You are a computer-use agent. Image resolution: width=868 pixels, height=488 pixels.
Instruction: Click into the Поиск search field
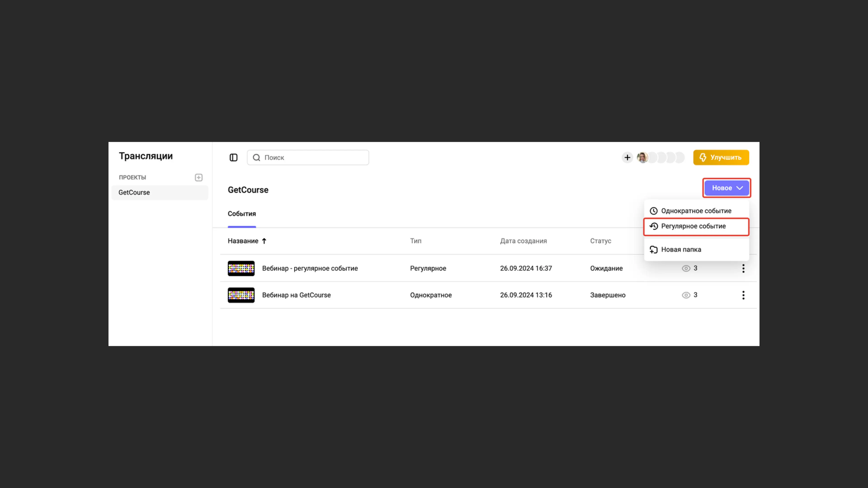pyautogui.click(x=313, y=158)
